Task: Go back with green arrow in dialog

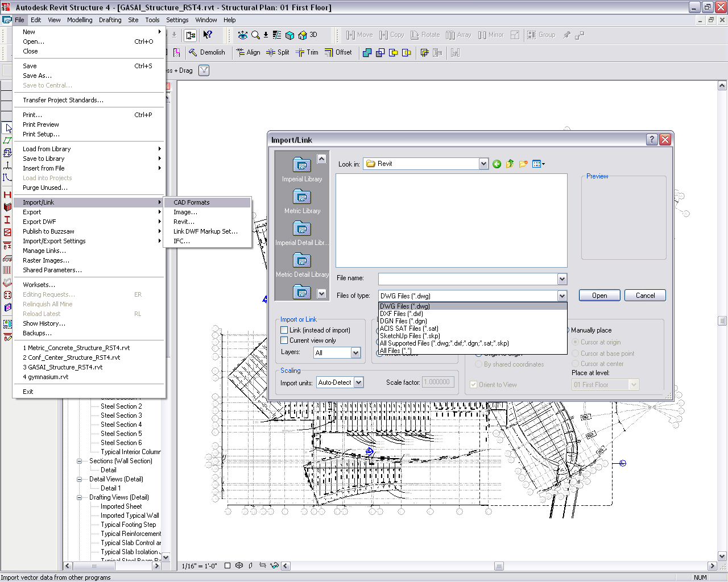Action: (497, 164)
